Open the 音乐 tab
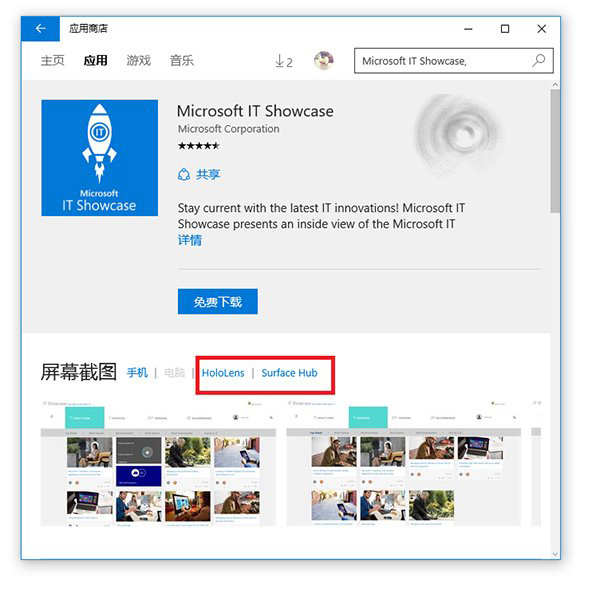This screenshot has height=595, width=600. coord(182,60)
